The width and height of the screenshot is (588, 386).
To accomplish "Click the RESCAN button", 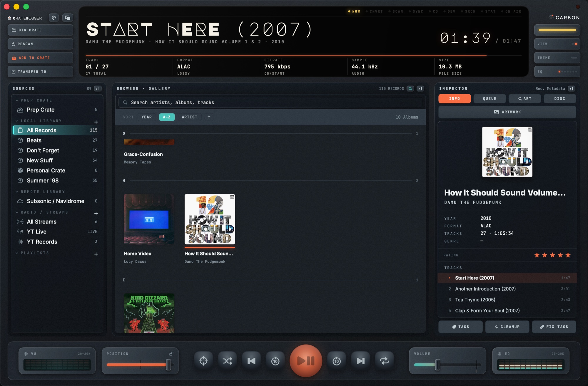I will click(40, 44).
